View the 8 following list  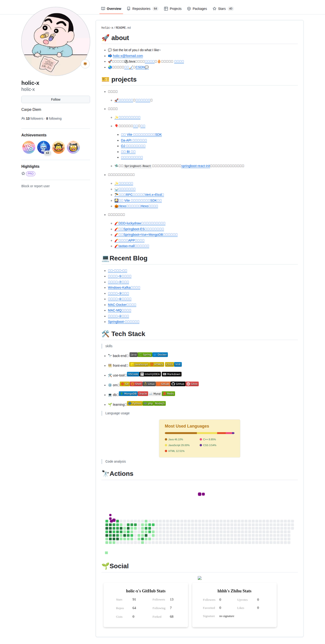coord(54,119)
